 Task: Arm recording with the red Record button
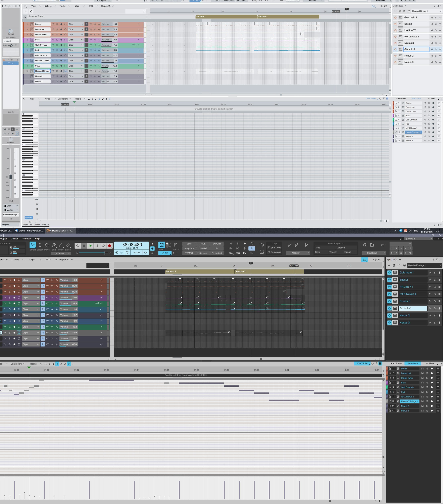click(110, 246)
